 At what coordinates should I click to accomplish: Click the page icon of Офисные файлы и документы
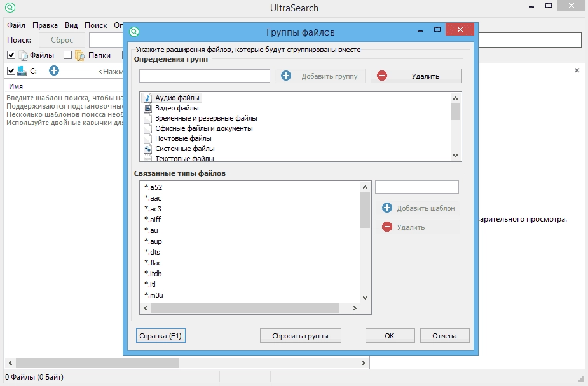(x=147, y=128)
